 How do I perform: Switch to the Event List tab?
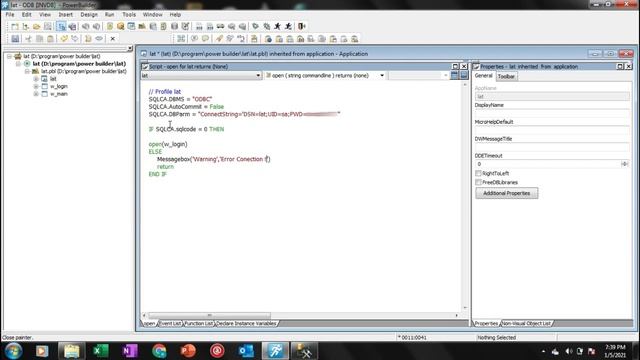(170, 323)
